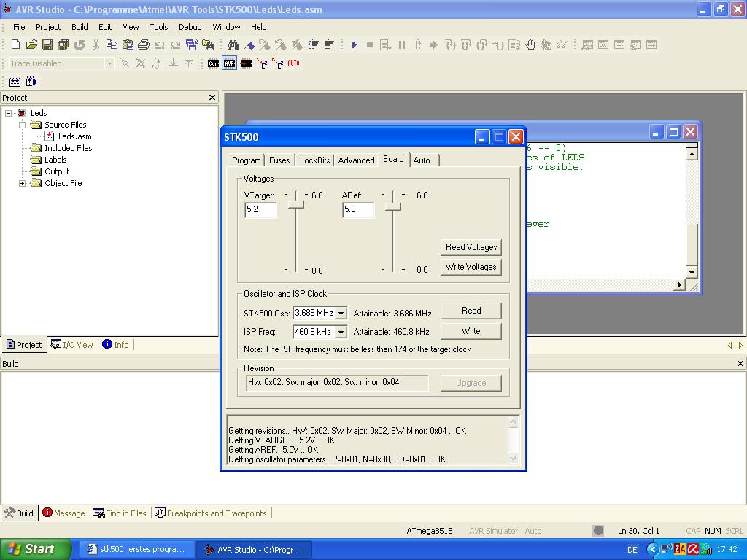The width and height of the screenshot is (747, 560).
Task: Switch to the LockBits tab
Action: pyautogui.click(x=314, y=160)
